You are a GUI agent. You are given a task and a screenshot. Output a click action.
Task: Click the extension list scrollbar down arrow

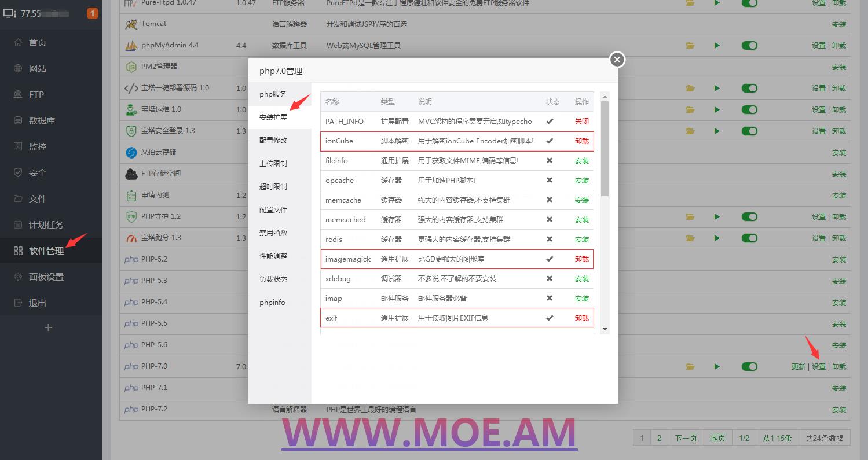pyautogui.click(x=605, y=329)
